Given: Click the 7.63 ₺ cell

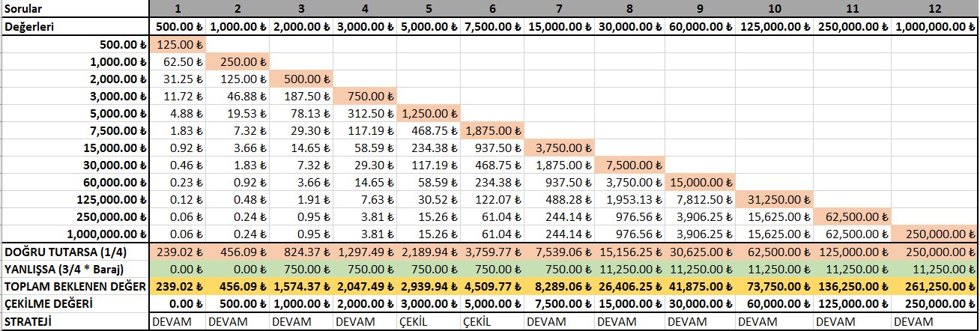Looking at the screenshot, I should pyautogui.click(x=366, y=200).
